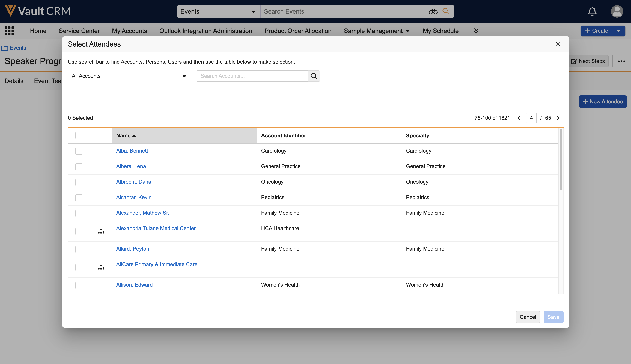Image resolution: width=631 pixels, height=364 pixels.
Task: Open the app launcher grid icon
Action: 9,31
